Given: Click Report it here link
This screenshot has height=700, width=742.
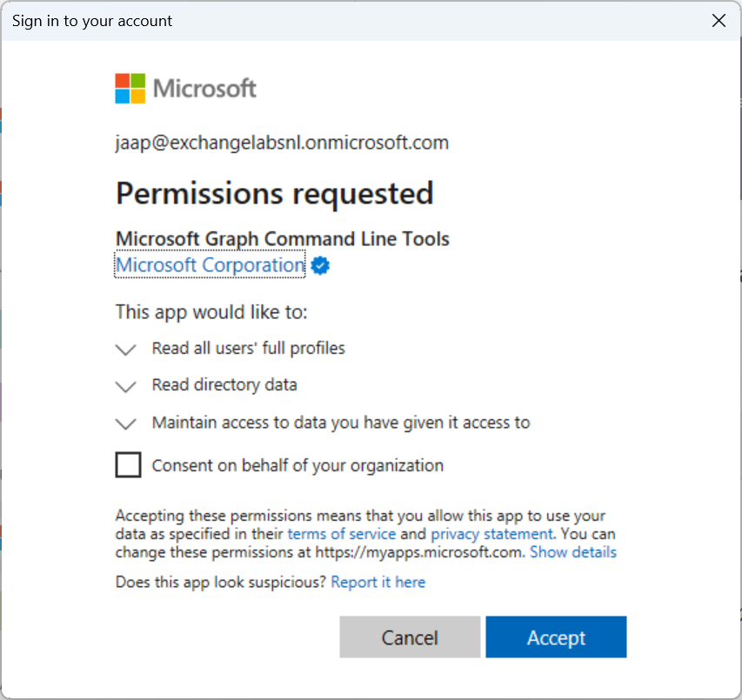Looking at the screenshot, I should pos(378,582).
